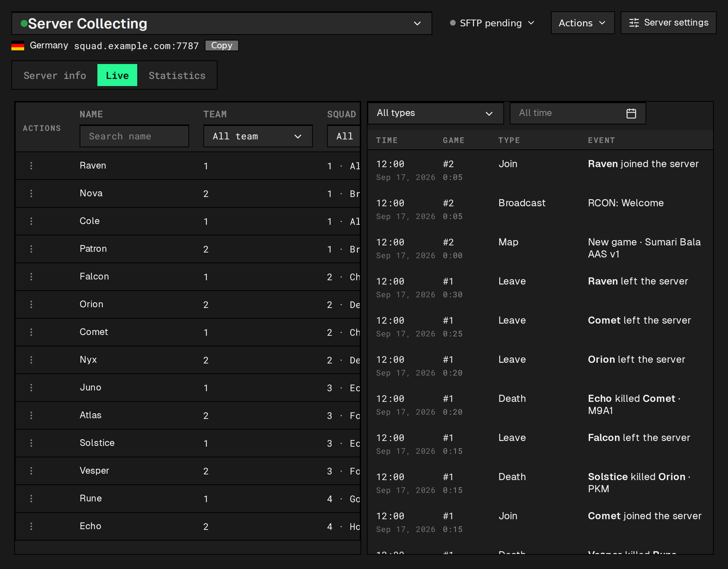Open actions menu for Nova row
This screenshot has width=728, height=569.
pyautogui.click(x=31, y=193)
